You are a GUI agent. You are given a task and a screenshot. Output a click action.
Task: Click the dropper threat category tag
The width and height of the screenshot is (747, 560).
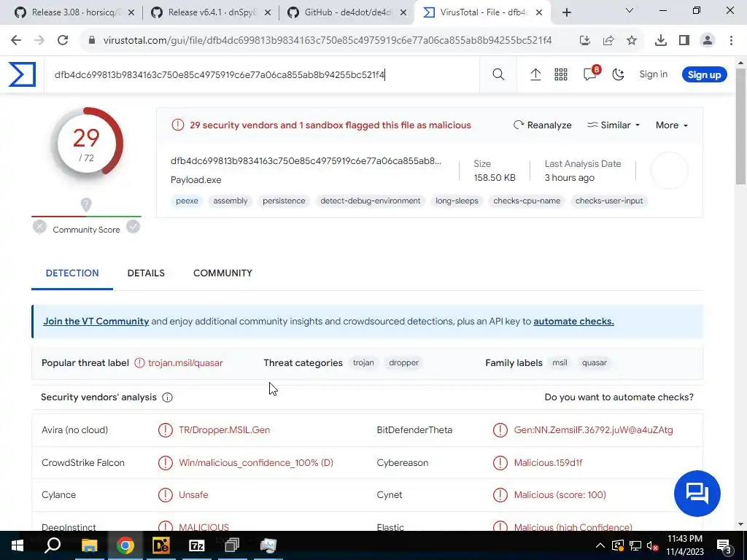403,363
